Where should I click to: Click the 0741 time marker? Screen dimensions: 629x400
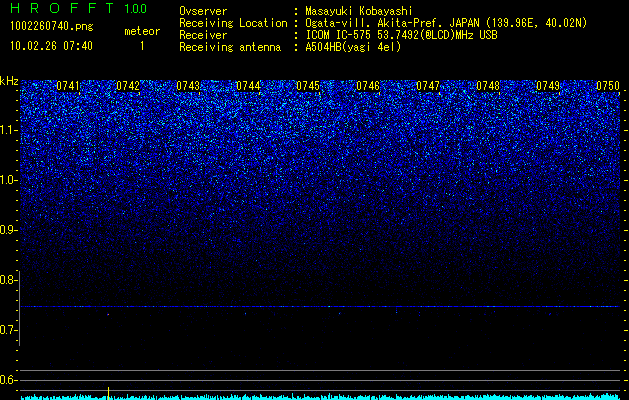[68, 86]
